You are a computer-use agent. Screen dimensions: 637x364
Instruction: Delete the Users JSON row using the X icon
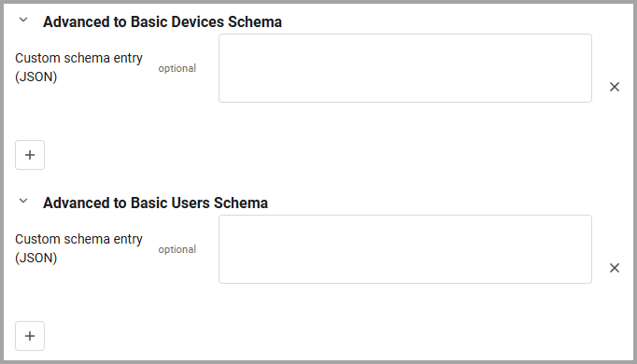(x=615, y=268)
